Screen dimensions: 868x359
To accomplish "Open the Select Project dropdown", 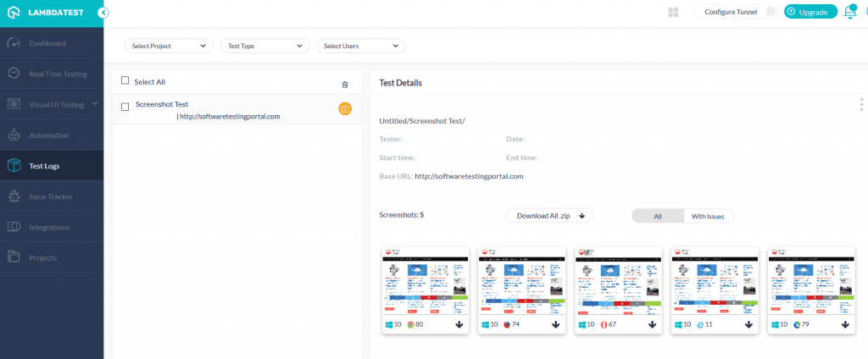I will click(x=169, y=46).
